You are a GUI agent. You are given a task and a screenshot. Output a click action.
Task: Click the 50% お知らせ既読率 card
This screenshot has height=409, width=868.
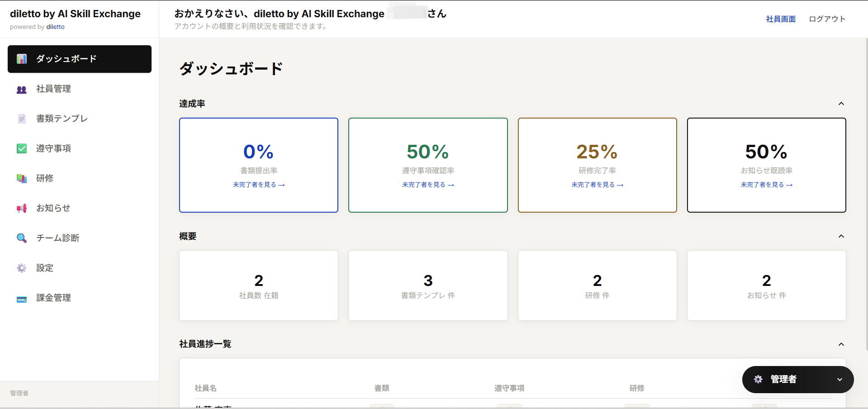766,165
